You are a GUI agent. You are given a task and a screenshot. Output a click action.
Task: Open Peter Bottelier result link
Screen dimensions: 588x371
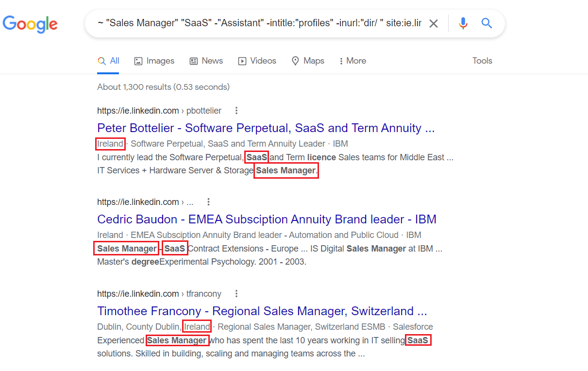click(266, 128)
